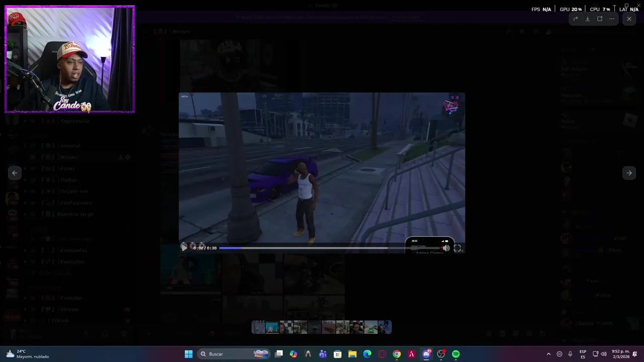Screen dimensions: 644x362
Task: Open the notification bell in the tray
Action: (x=635, y=354)
